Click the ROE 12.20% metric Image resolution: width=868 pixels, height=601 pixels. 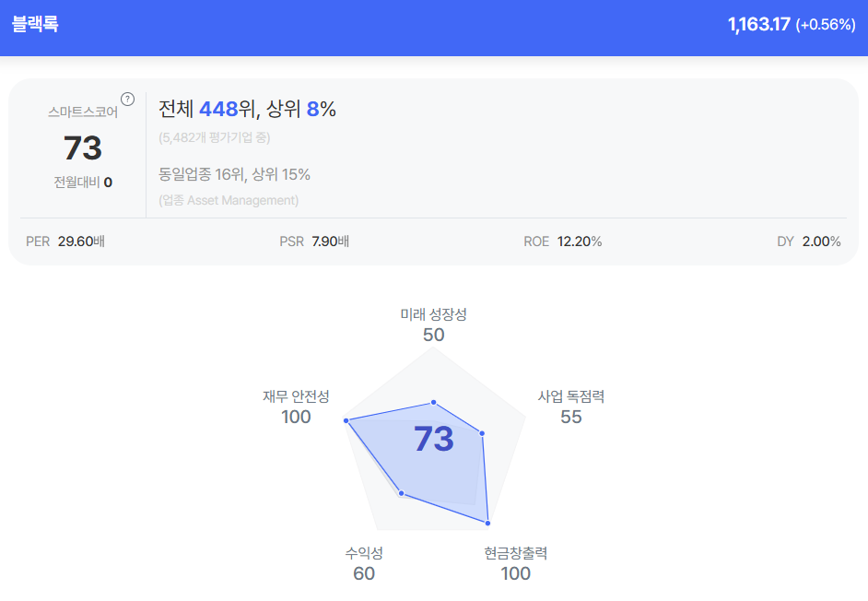(562, 242)
